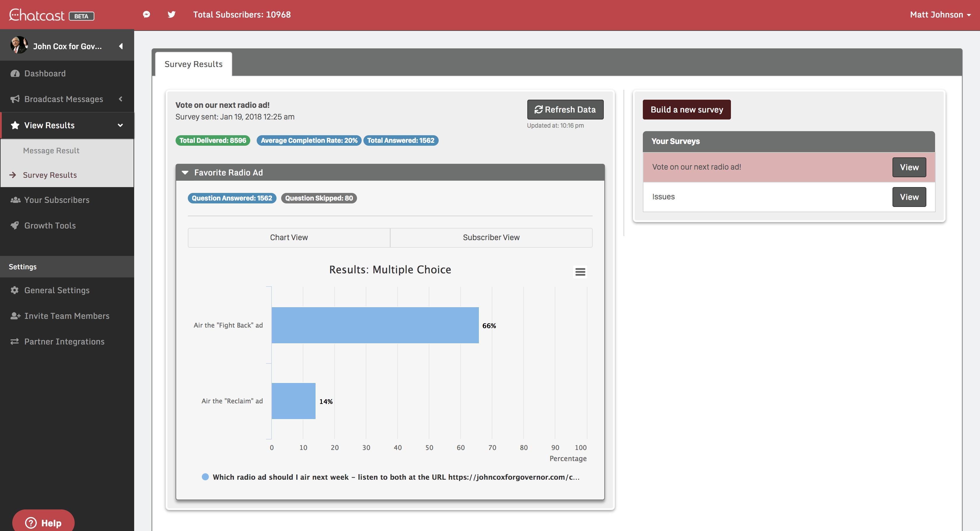Viewport: 980px width, 531px height.
Task: Click the Growth Tools rocket icon
Action: [x=15, y=225]
